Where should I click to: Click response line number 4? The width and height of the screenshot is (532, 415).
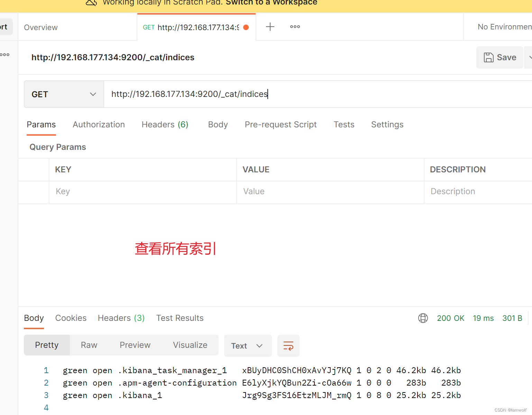(46, 408)
